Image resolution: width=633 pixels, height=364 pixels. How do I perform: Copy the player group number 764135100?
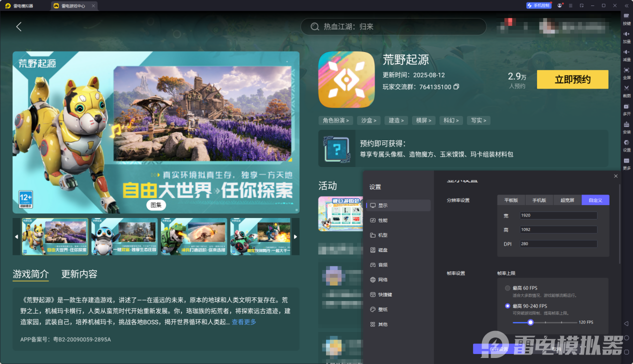[x=456, y=87]
